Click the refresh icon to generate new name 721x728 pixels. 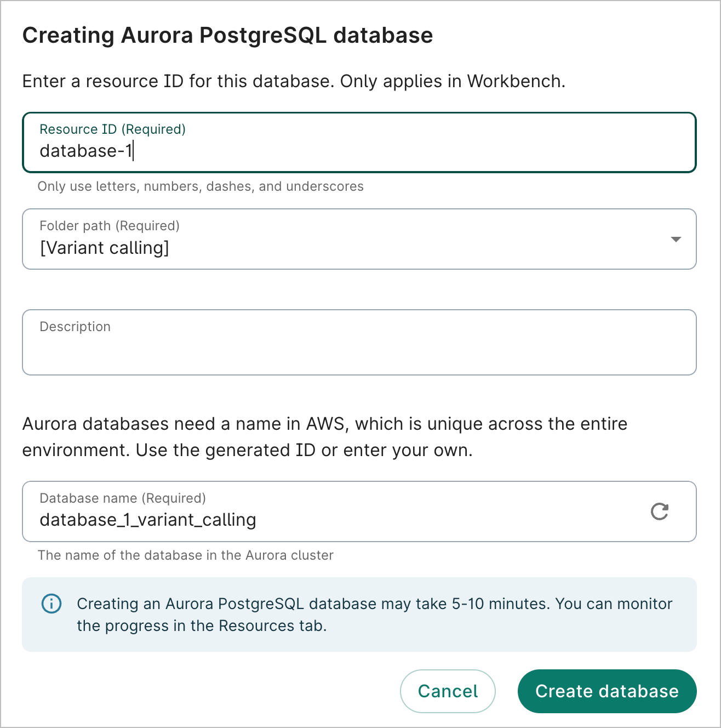[x=660, y=511]
